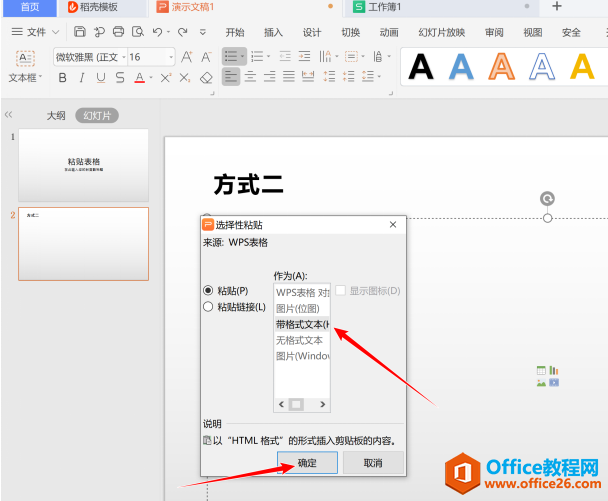Image resolution: width=608 pixels, height=501 pixels.
Task: Select slide 1 thumbnail 粘贴表格
Action: pyautogui.click(x=83, y=164)
